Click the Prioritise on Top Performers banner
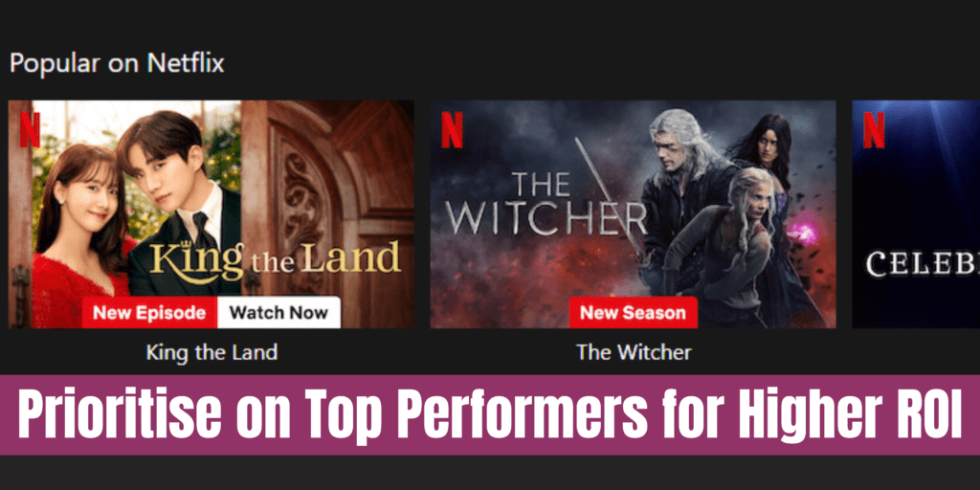980x490 pixels. click(490, 415)
